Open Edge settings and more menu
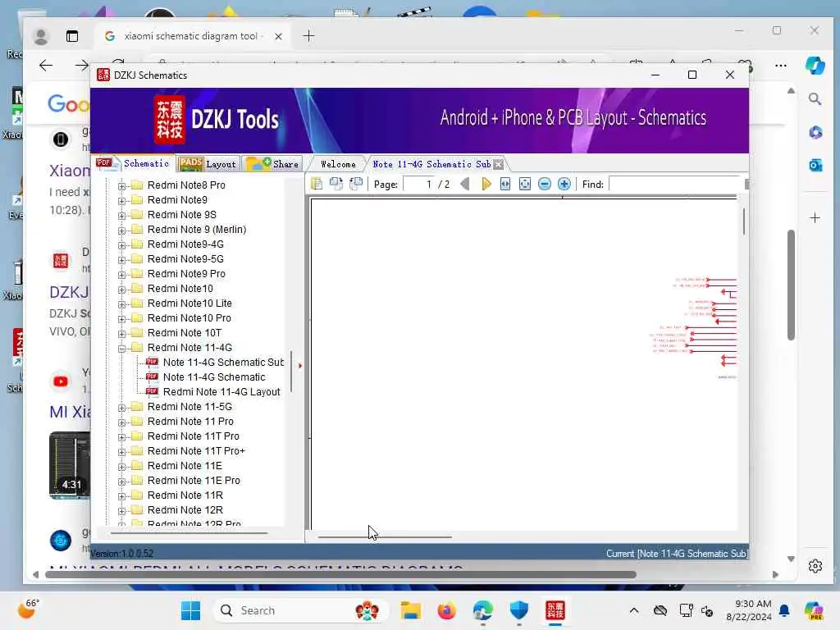 click(781, 66)
